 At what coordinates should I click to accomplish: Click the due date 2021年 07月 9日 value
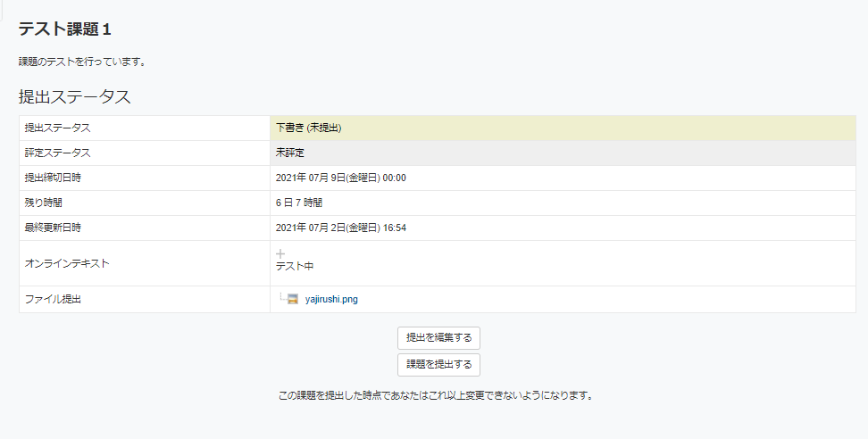(x=341, y=178)
